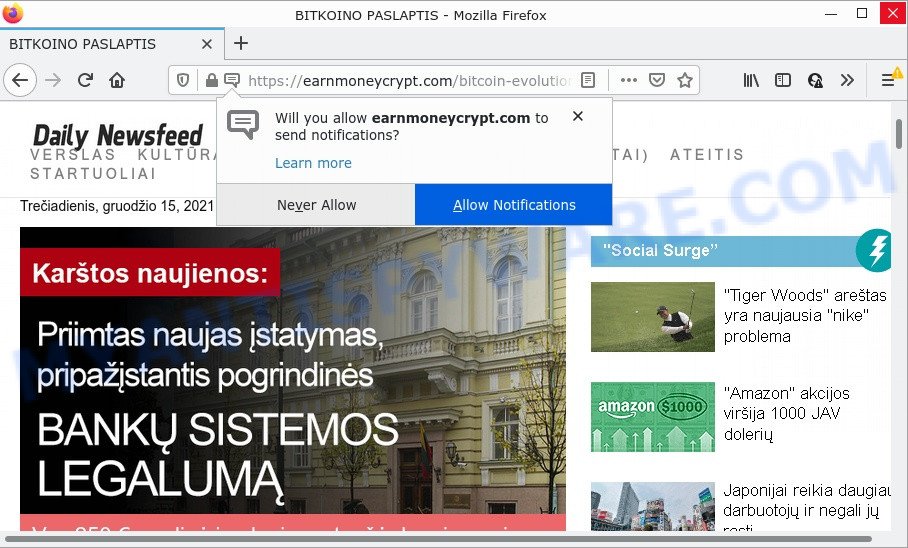Save page to Pocket
This screenshot has height=548, width=908.
click(x=657, y=80)
